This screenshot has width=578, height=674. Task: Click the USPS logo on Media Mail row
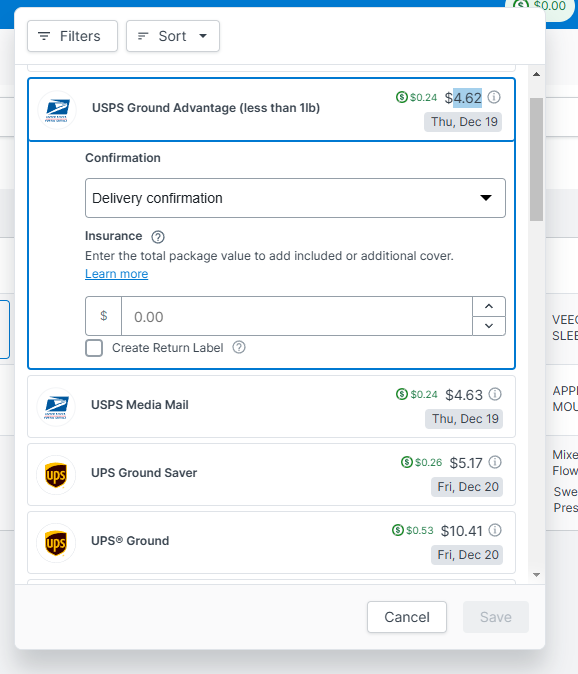(x=56, y=407)
